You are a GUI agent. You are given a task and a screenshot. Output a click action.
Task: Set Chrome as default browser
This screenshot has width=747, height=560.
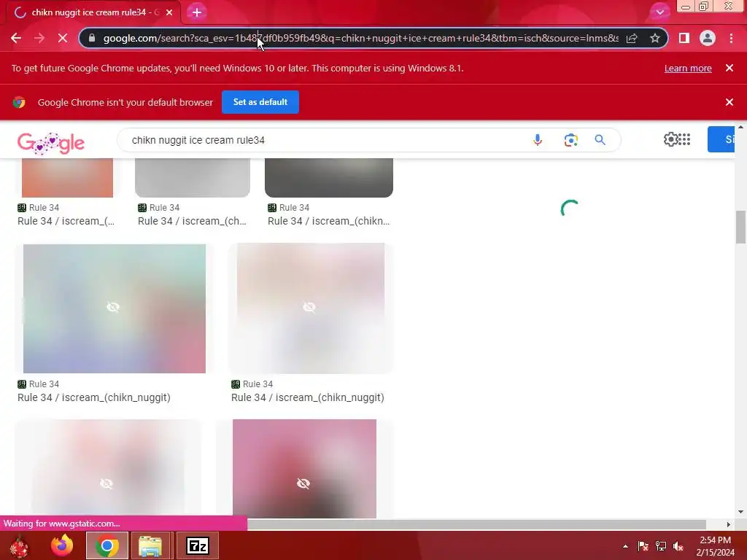click(x=260, y=102)
